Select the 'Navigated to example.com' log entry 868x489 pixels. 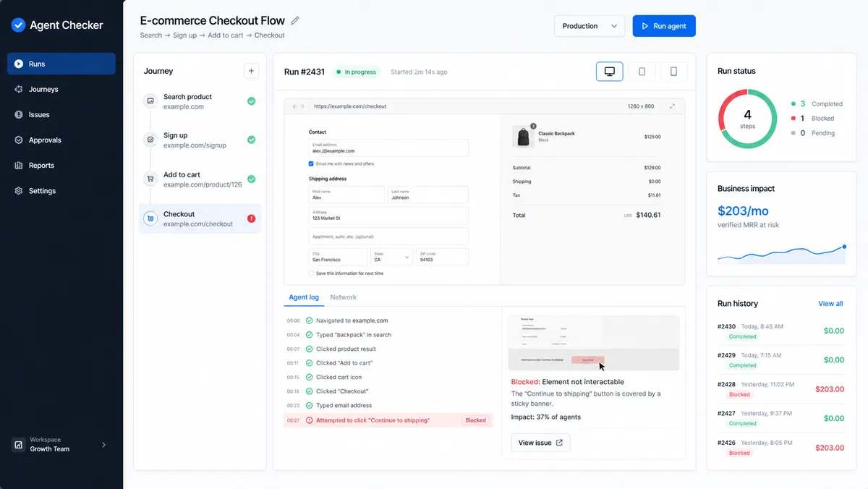388,320
